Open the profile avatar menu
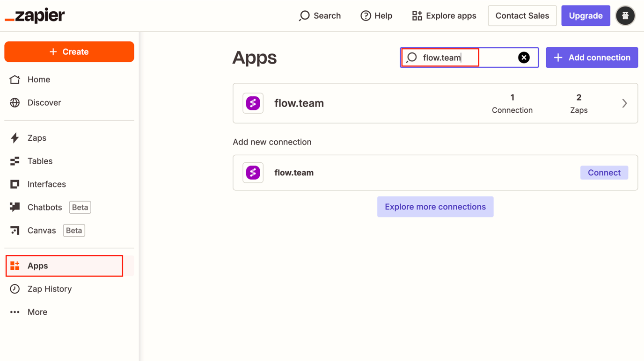 coord(625,15)
